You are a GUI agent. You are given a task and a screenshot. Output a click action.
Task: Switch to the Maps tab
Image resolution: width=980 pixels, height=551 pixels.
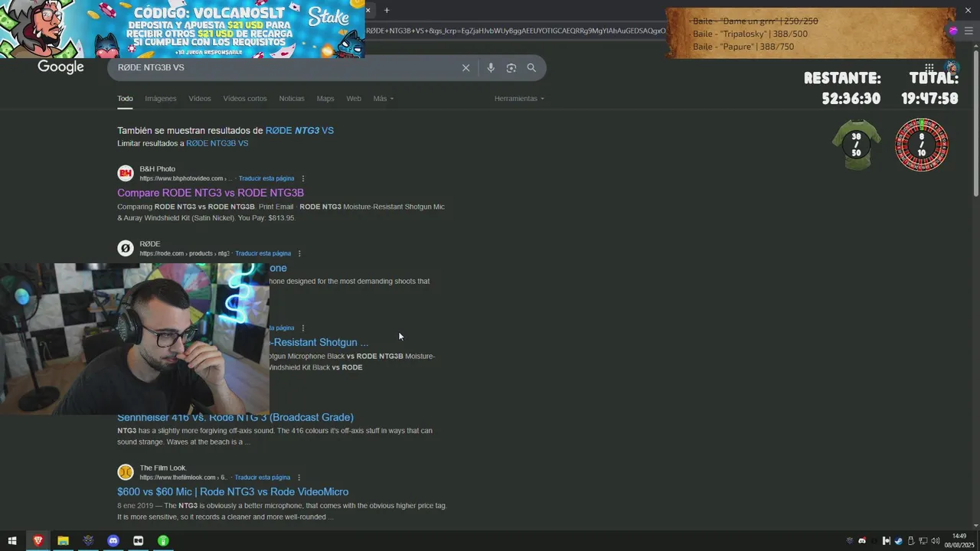click(x=325, y=99)
